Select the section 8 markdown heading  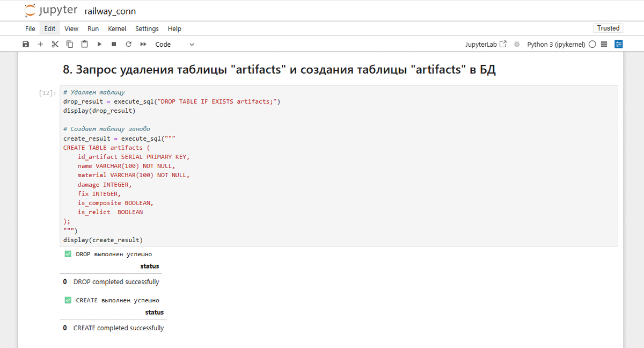tap(279, 69)
